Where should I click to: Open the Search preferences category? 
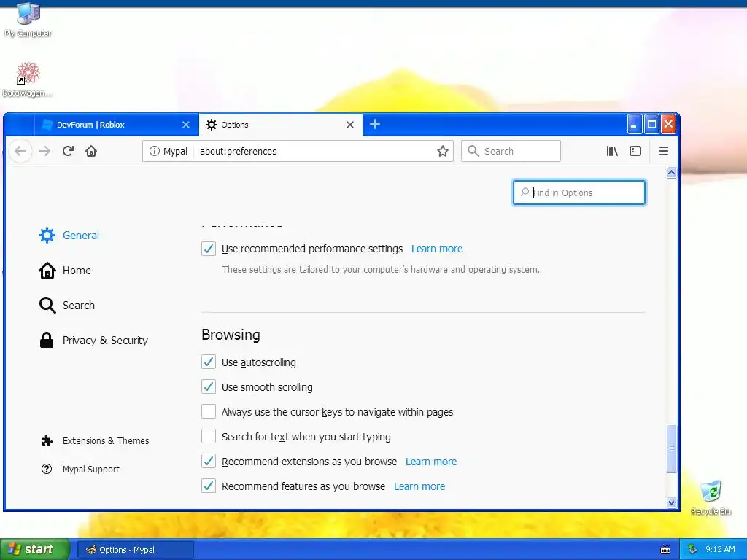click(66, 306)
